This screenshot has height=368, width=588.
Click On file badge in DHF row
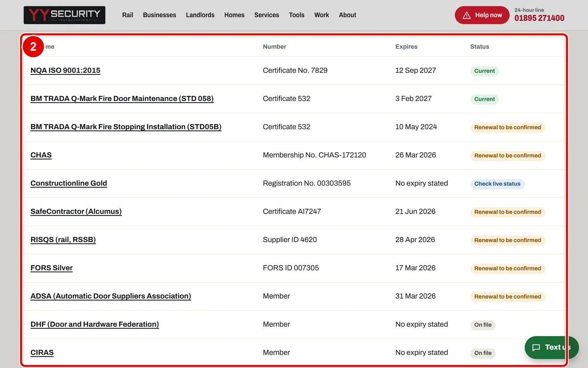pos(483,325)
